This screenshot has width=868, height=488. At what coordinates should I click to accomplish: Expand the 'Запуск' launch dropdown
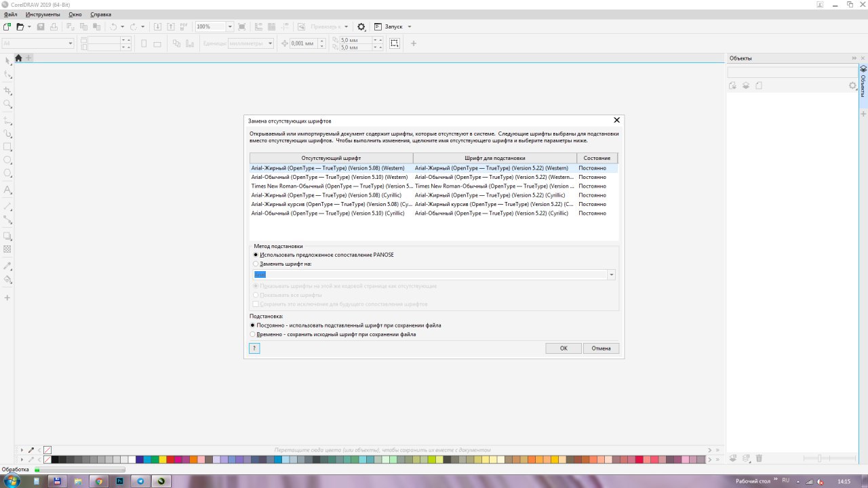(x=410, y=26)
